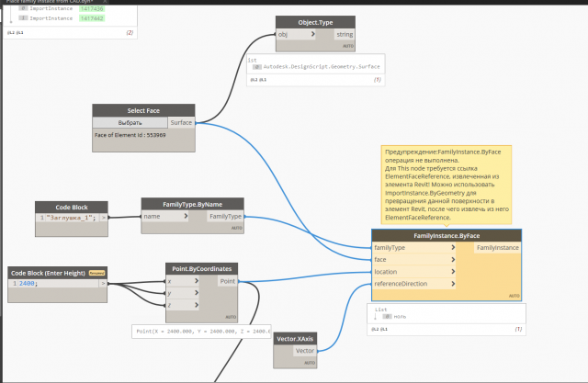Expand the face port chevron

click(x=453, y=259)
